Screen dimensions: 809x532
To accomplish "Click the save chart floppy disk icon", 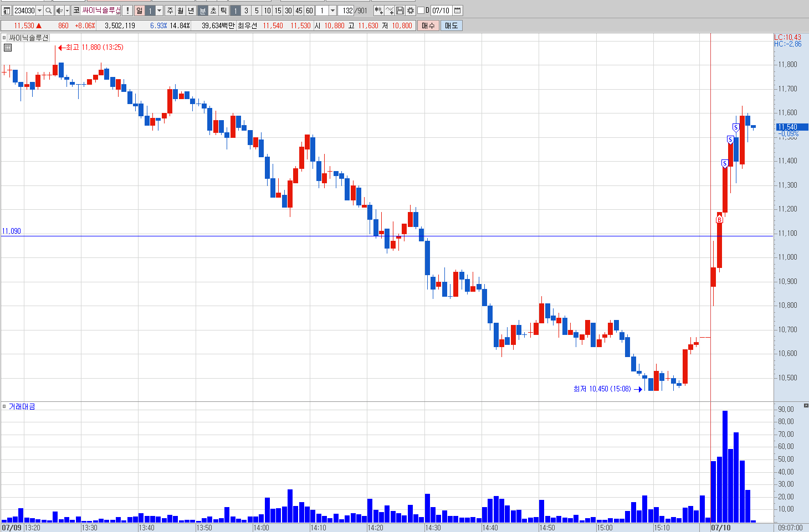I will click(x=400, y=11).
